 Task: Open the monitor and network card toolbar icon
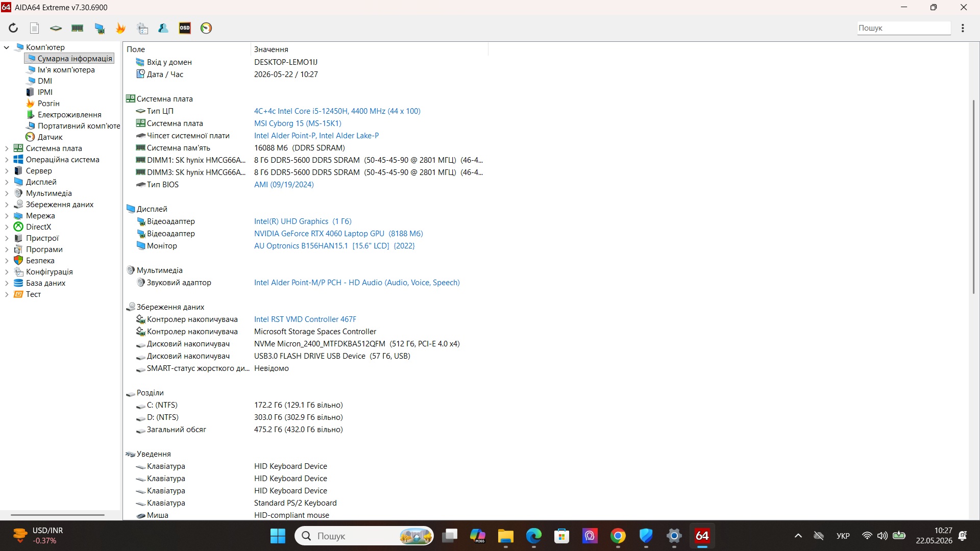coord(100,28)
